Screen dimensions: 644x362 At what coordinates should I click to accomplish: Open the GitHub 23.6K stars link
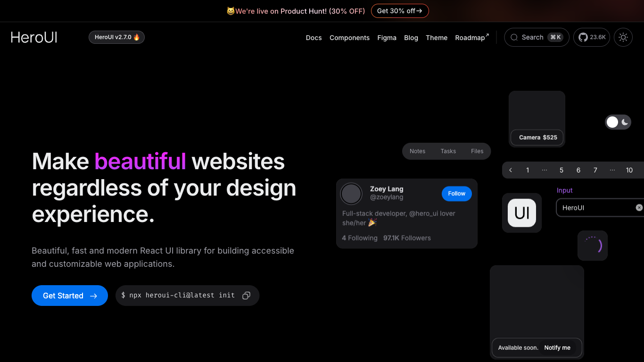point(592,37)
